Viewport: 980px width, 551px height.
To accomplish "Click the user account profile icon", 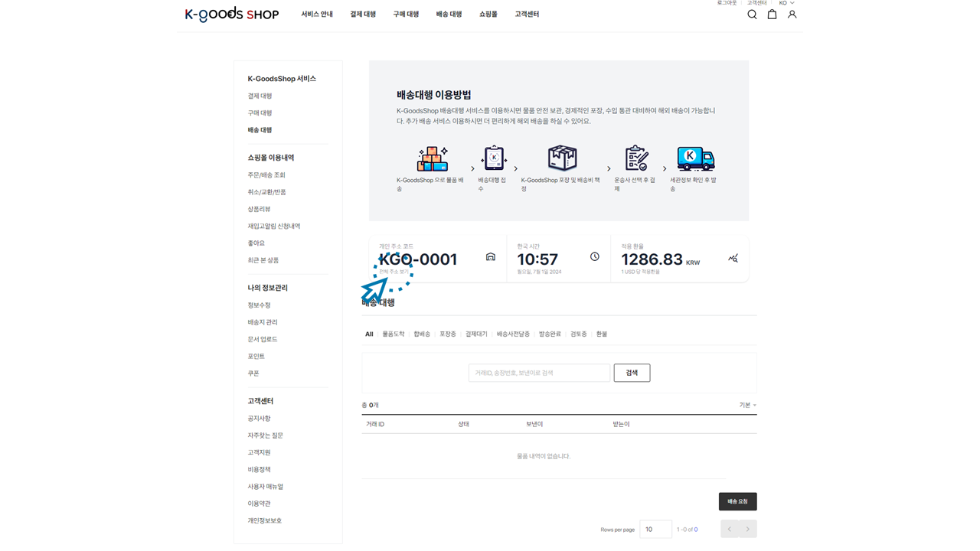I will pyautogui.click(x=792, y=15).
